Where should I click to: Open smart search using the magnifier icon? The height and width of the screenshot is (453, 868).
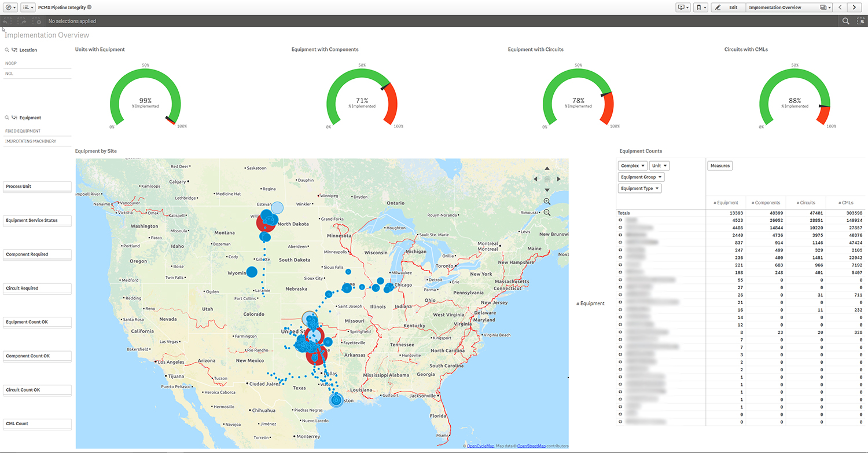click(845, 21)
